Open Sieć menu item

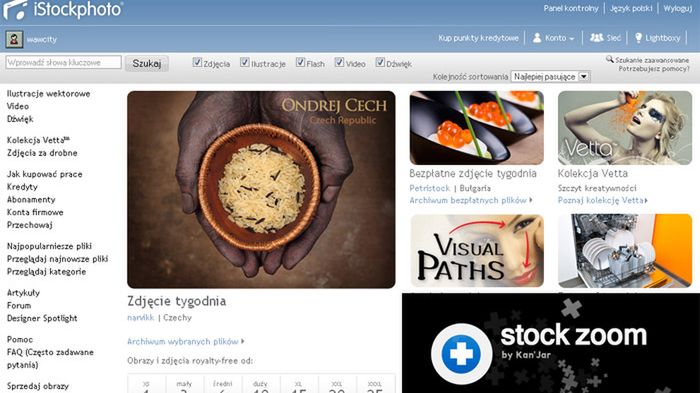(613, 38)
